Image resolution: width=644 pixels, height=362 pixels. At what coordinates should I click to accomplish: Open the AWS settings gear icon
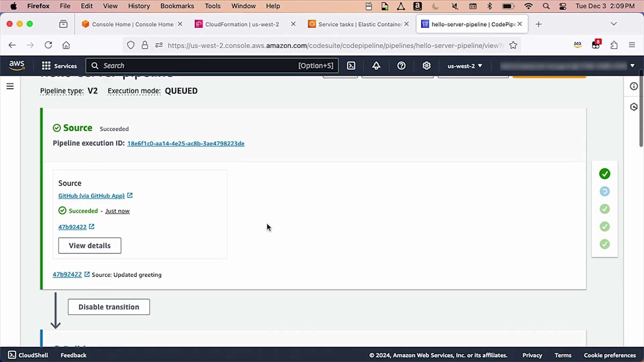click(x=427, y=65)
